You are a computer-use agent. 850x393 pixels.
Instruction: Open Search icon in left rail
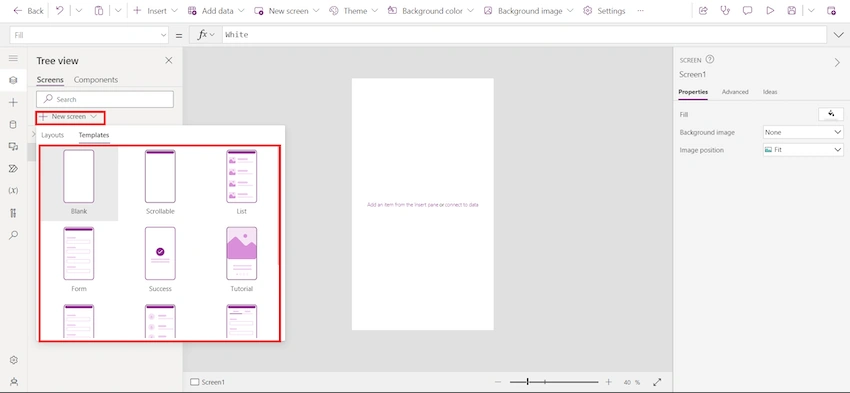click(14, 235)
